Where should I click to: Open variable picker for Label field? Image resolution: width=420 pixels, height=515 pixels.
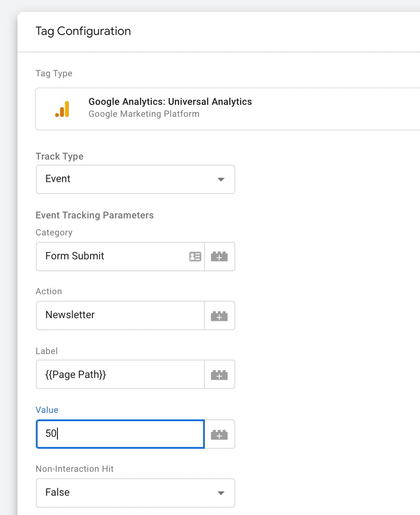click(220, 374)
